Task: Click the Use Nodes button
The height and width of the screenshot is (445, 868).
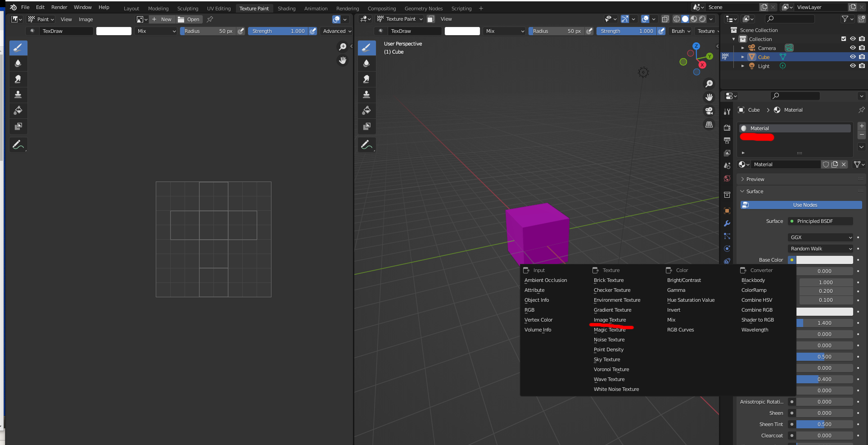Action: coord(801,205)
